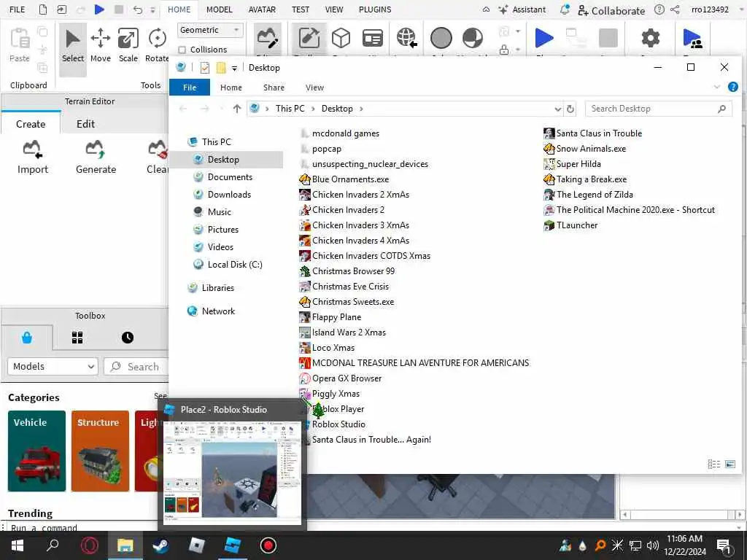This screenshot has width=747, height=560.
Task: Open the Share tab in File Explorer
Action: point(274,87)
